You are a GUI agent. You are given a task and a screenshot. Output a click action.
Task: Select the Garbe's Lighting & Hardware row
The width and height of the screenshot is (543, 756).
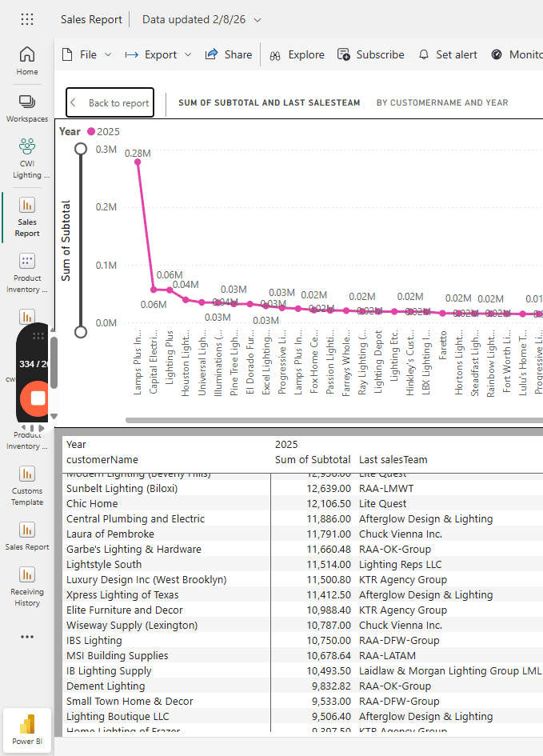pyautogui.click(x=304, y=549)
